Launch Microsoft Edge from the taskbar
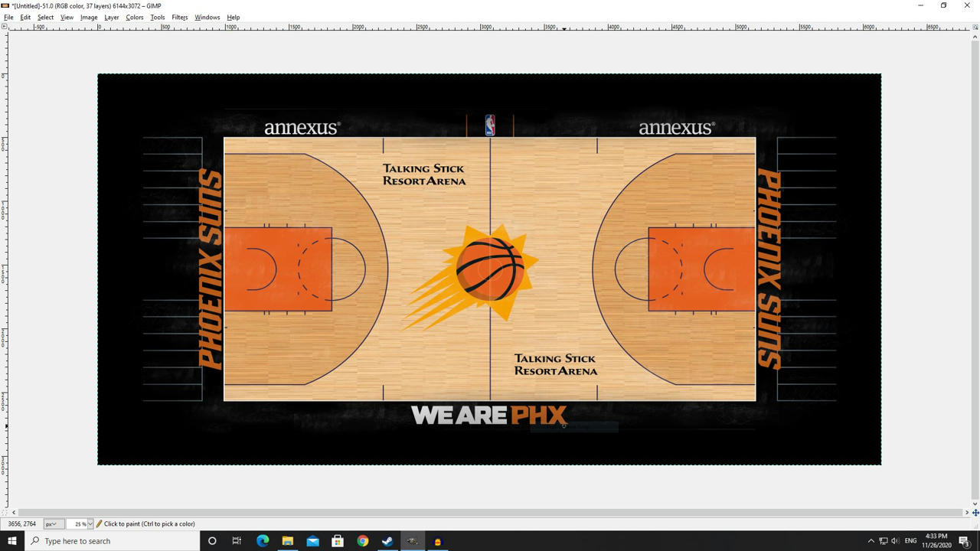The image size is (980, 551). 263,541
